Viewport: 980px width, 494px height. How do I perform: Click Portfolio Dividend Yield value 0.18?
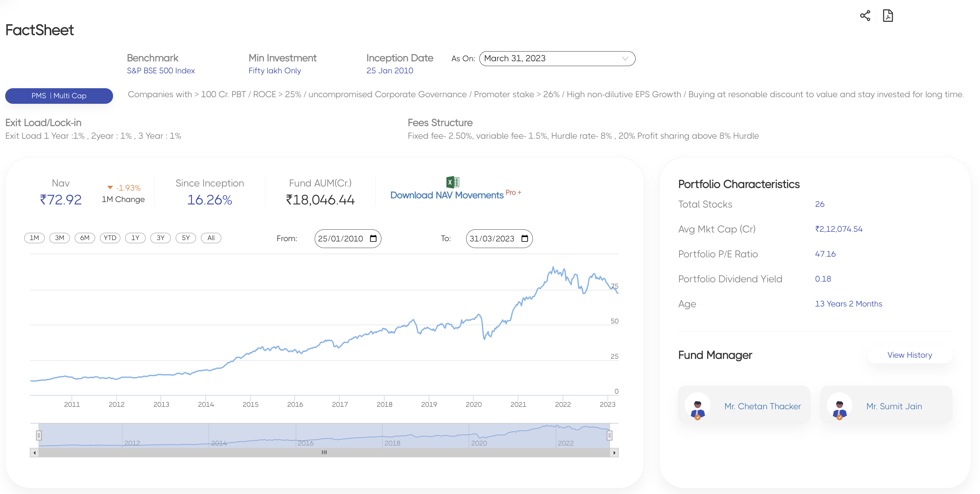click(x=823, y=279)
